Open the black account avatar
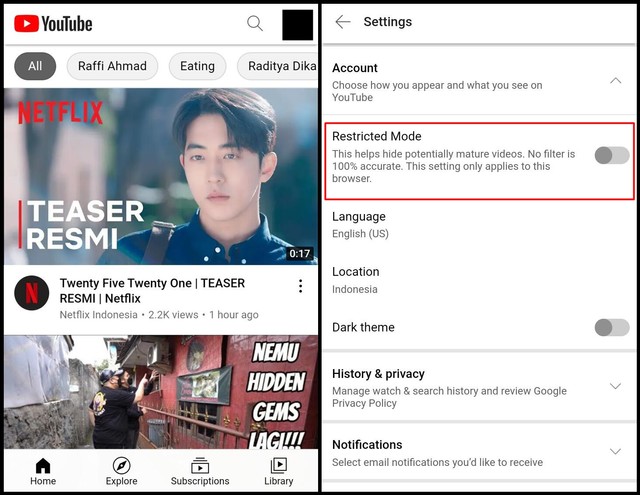The height and width of the screenshot is (495, 640). [x=298, y=25]
